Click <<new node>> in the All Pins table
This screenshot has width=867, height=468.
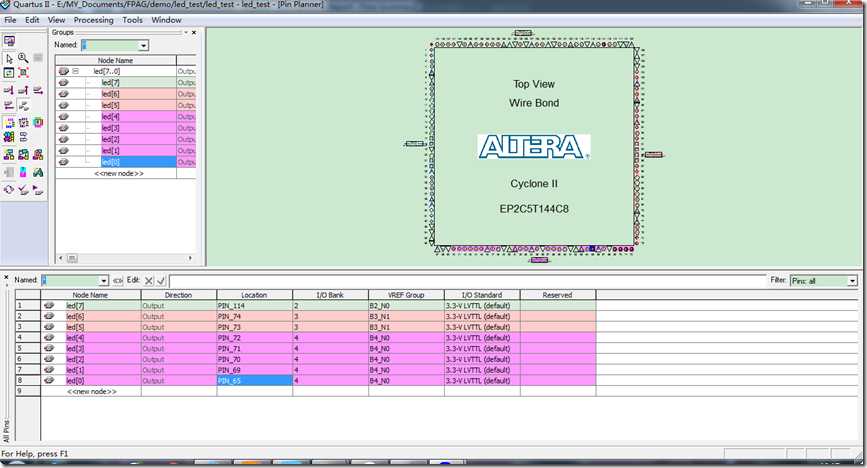tap(91, 391)
